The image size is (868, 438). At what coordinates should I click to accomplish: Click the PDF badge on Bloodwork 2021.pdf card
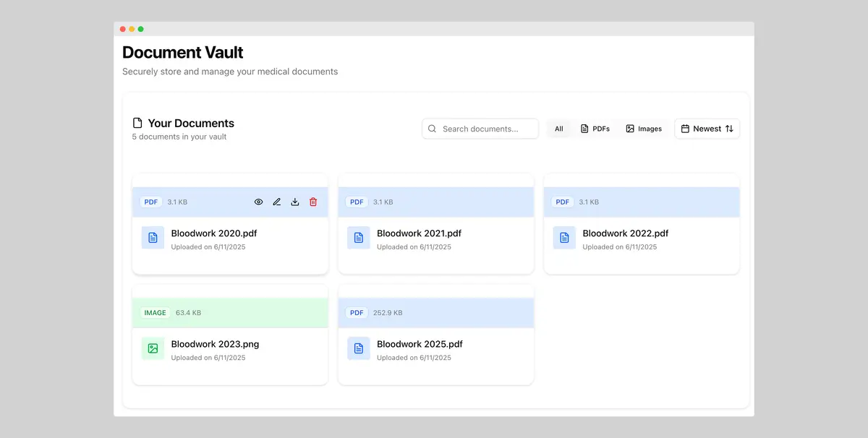pos(356,202)
